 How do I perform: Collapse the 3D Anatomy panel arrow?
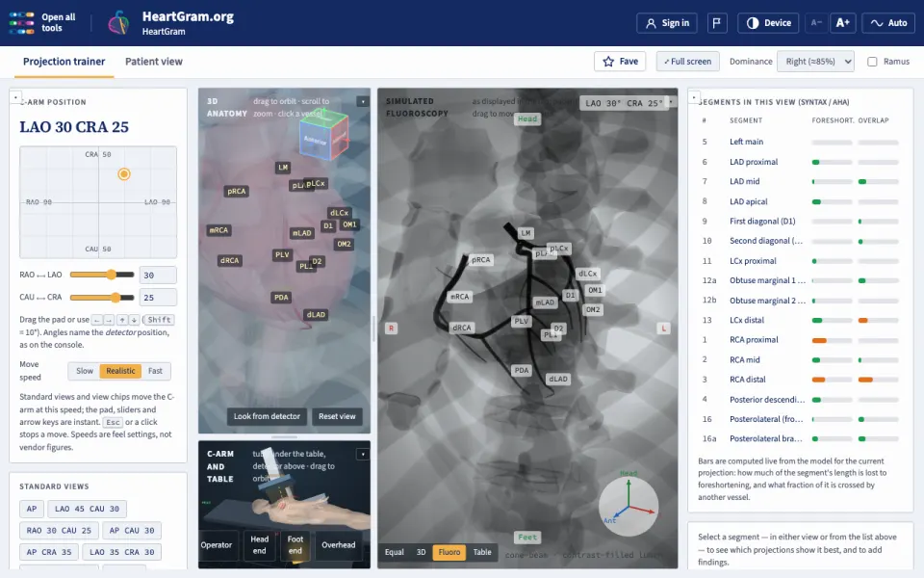(363, 101)
